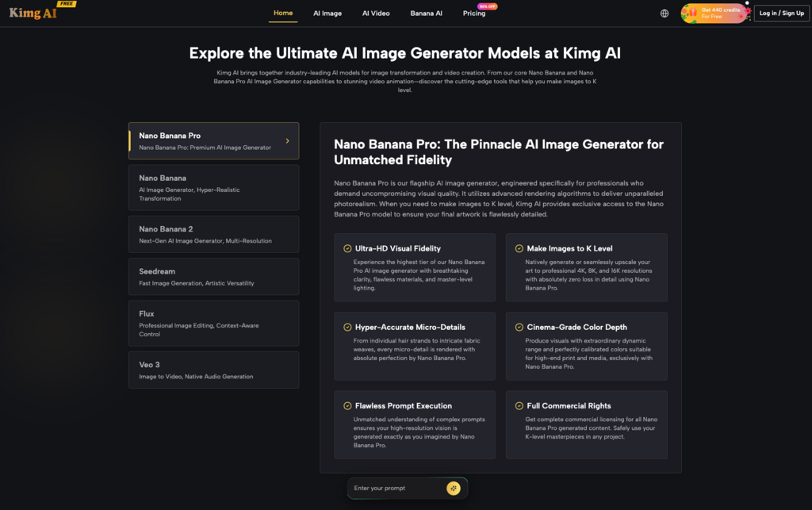Open the language globe selector
The image size is (812, 510).
(x=665, y=13)
